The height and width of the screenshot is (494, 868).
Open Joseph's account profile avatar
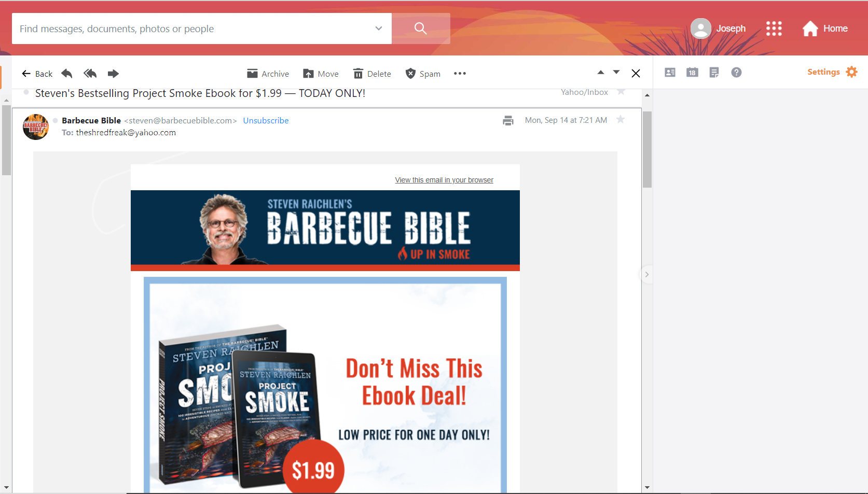(x=700, y=29)
